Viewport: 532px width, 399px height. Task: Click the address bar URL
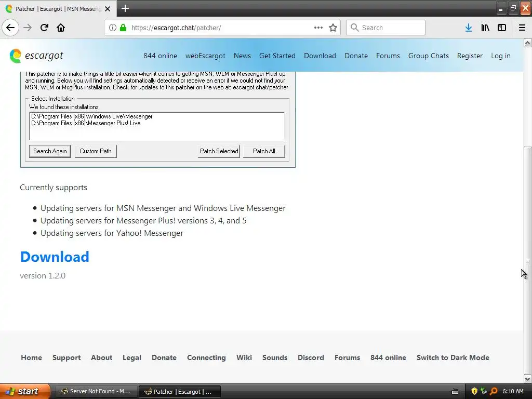click(176, 28)
